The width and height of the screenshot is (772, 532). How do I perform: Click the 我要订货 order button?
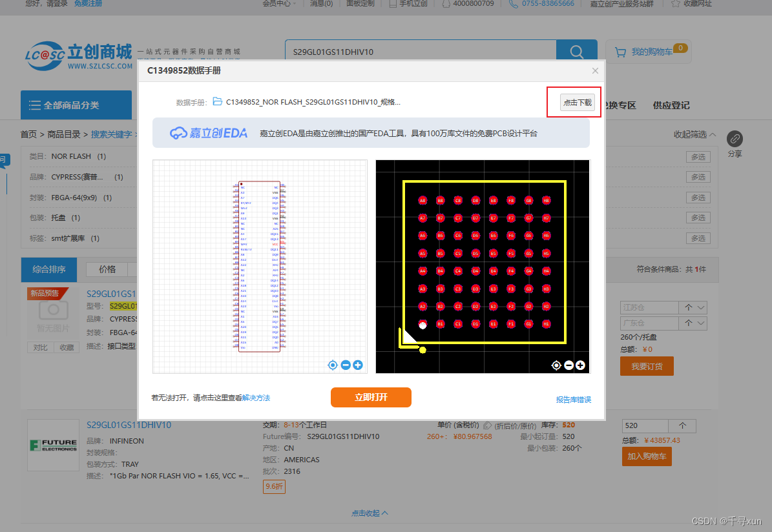point(647,366)
